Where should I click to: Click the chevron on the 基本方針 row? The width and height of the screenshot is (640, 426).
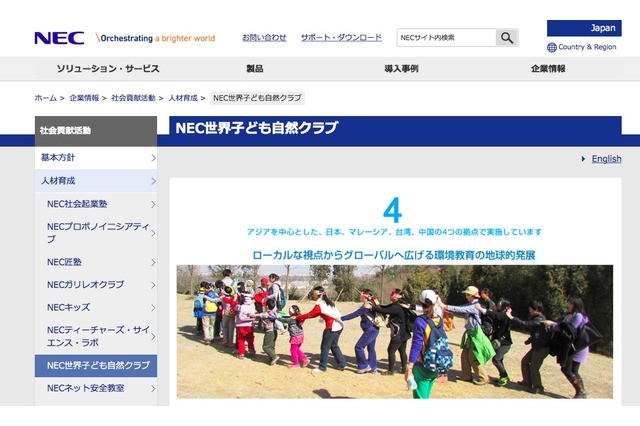coord(153,158)
